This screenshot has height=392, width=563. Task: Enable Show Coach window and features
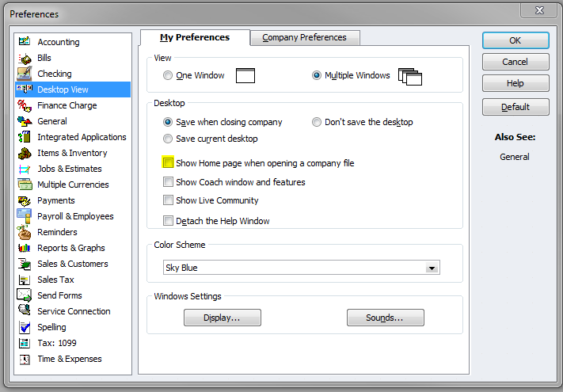[168, 181]
